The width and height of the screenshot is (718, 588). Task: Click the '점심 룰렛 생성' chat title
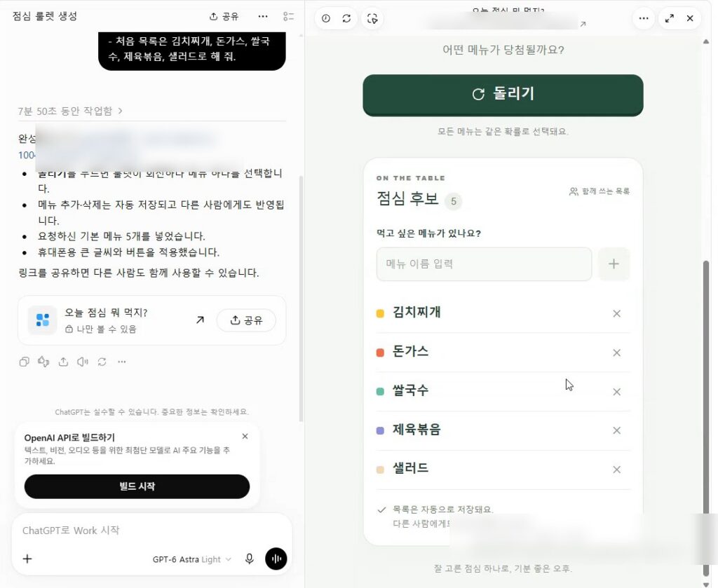(45, 16)
